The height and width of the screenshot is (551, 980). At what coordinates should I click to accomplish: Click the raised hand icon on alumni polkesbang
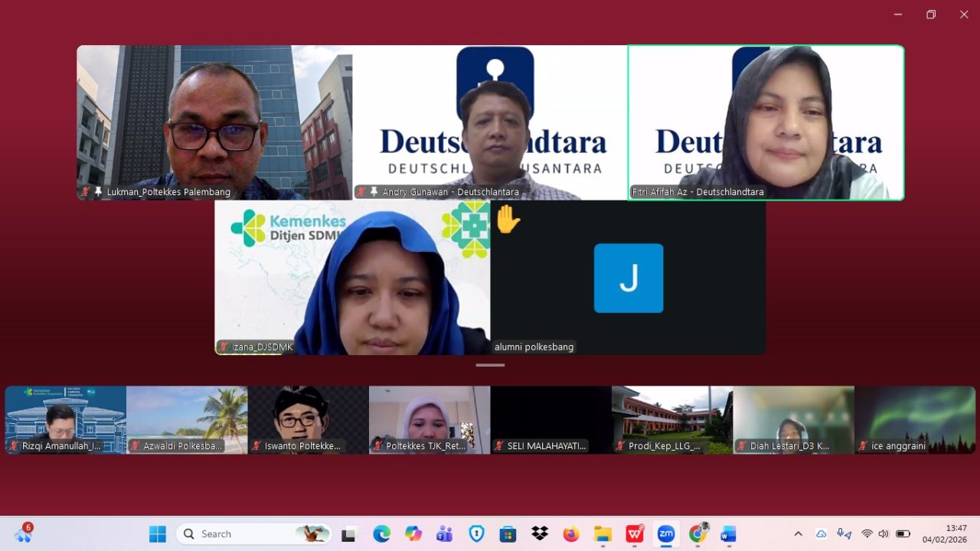(x=508, y=220)
